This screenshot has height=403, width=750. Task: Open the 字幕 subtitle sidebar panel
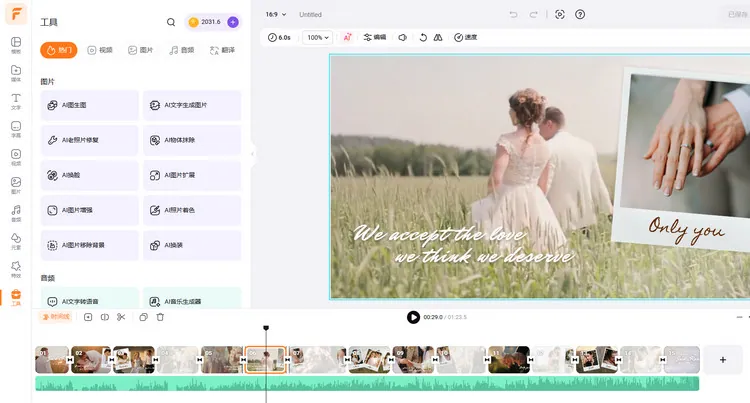point(16,129)
